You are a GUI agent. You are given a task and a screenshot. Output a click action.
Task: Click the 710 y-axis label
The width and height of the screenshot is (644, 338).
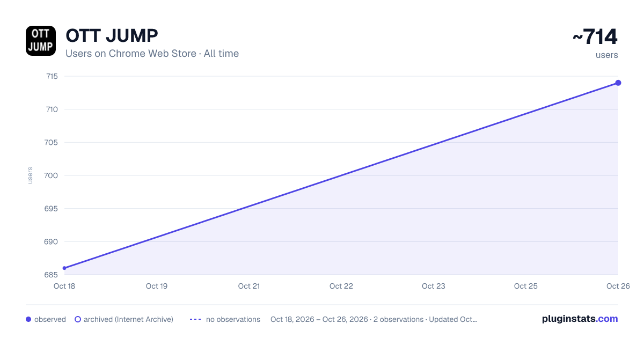[52, 109]
